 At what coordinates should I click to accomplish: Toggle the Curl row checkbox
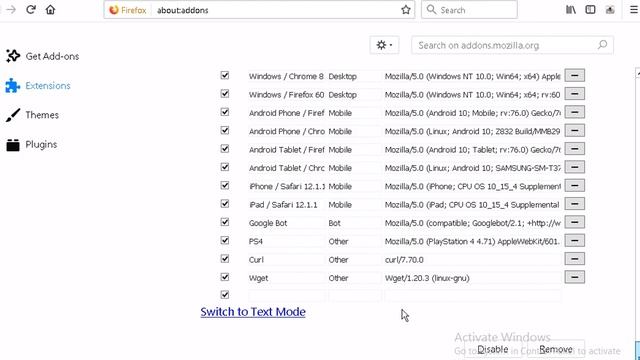(224, 259)
